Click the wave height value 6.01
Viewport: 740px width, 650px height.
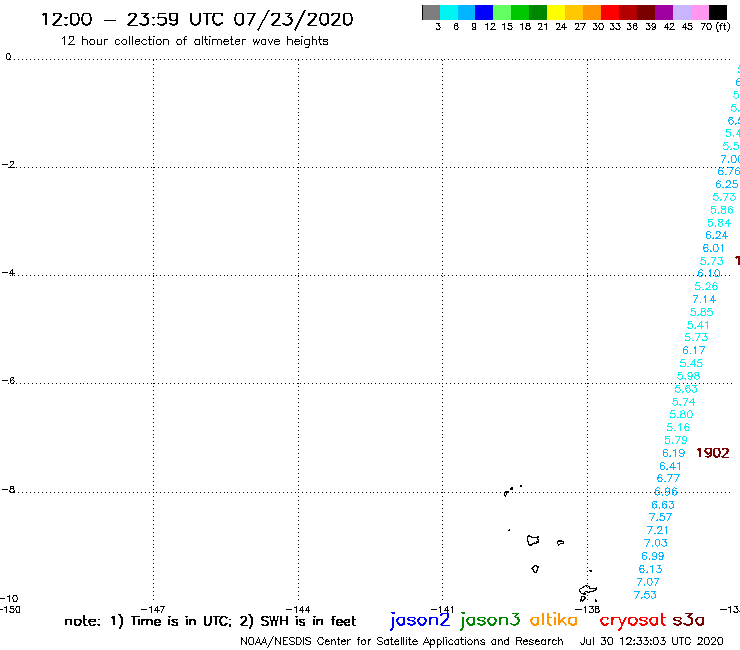coord(713,249)
